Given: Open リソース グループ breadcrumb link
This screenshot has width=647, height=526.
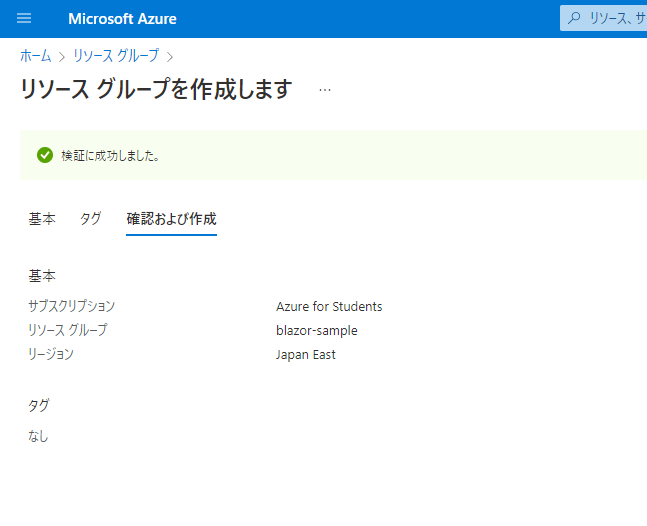Looking at the screenshot, I should click(x=116, y=56).
